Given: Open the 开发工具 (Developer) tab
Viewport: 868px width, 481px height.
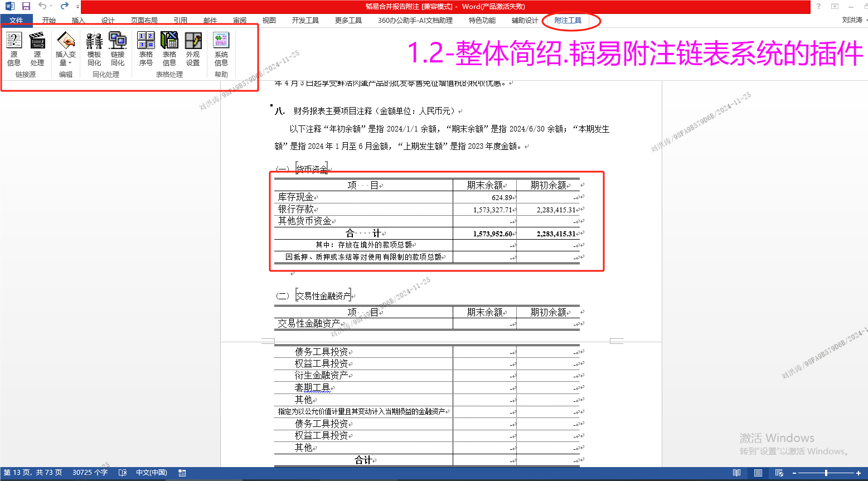Looking at the screenshot, I should (x=306, y=21).
